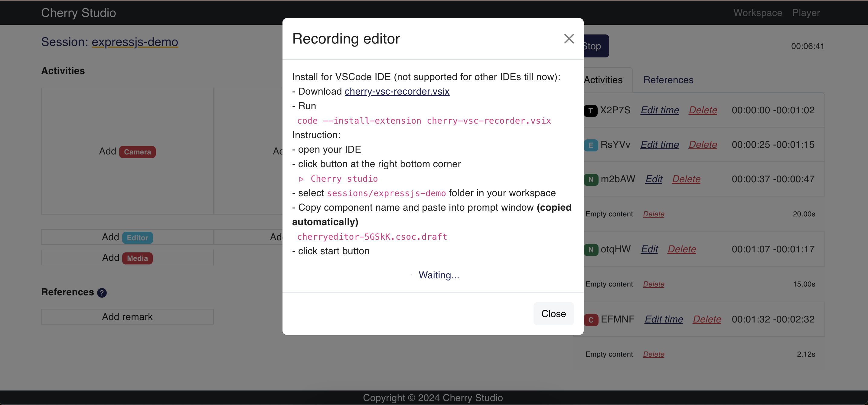Click the Stop recording button

596,46
